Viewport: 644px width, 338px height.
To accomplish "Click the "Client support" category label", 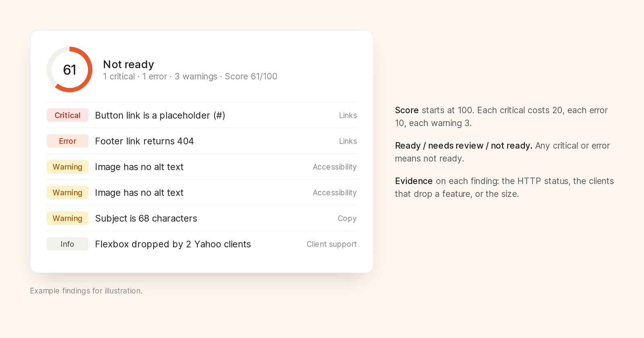I will pos(332,244).
